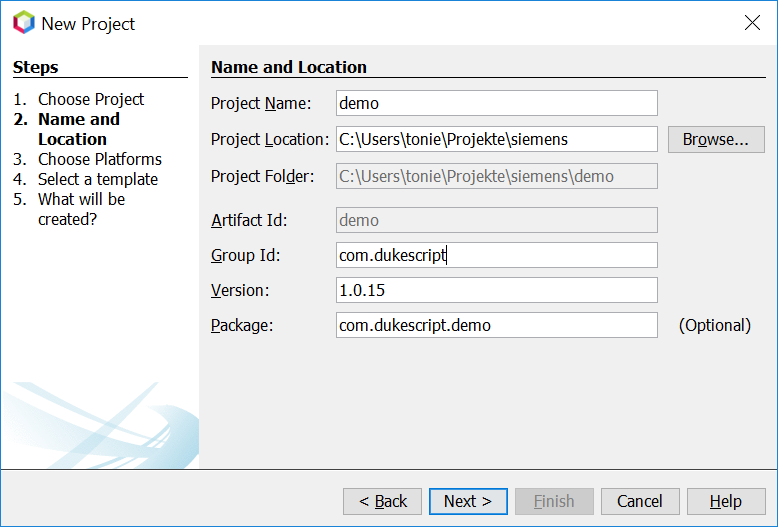Click the greyed-out Project Folder field
The image size is (778, 527).
tap(497, 176)
